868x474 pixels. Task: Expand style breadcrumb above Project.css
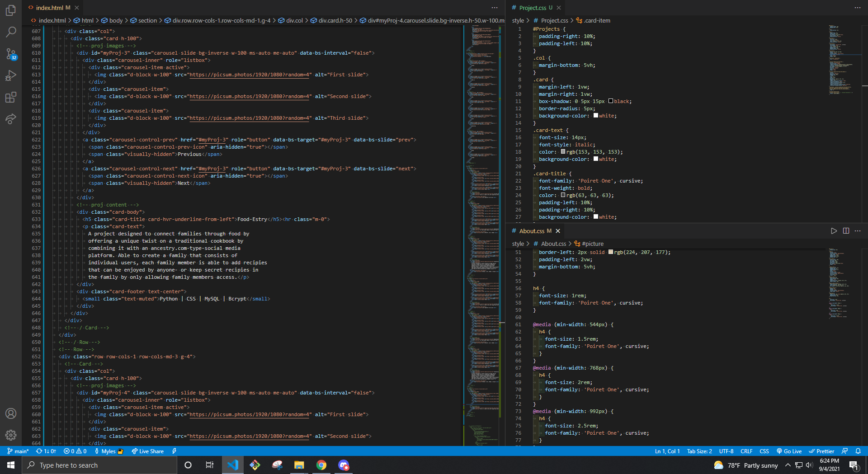[x=518, y=20]
